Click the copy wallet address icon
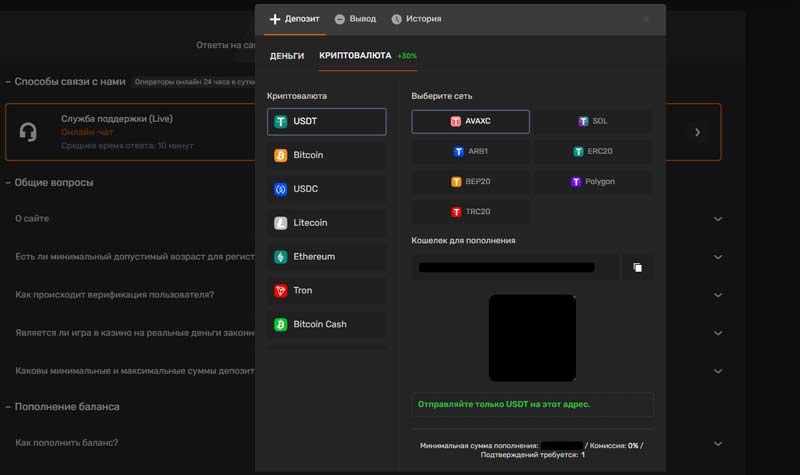800x475 pixels. click(637, 268)
